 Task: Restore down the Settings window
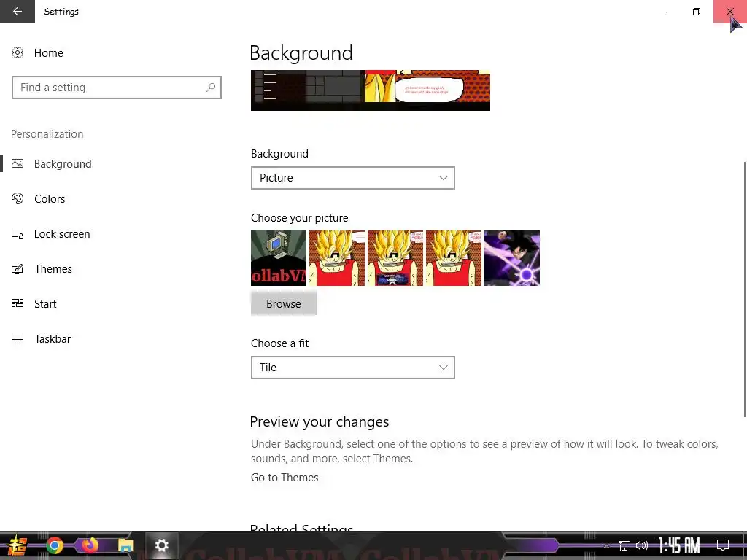click(x=697, y=12)
